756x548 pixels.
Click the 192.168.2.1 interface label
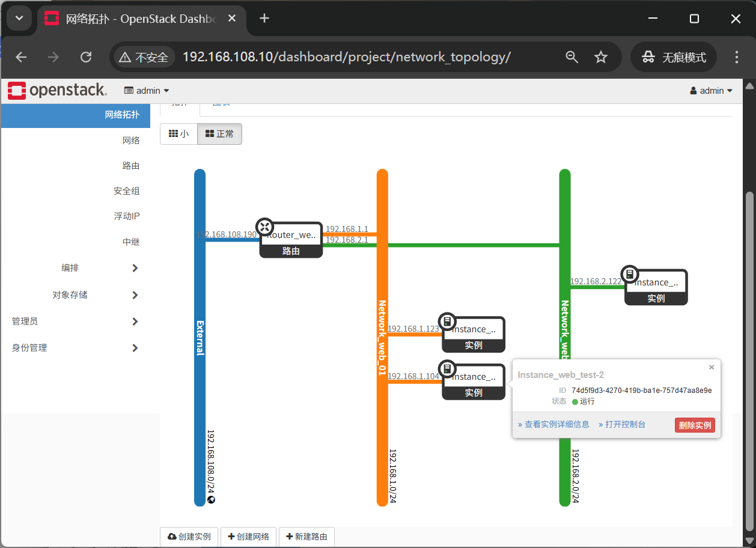coord(347,240)
